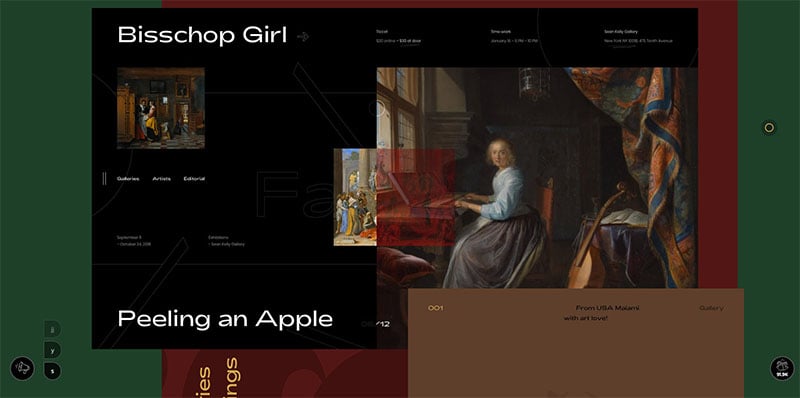Open the Editorial menu item
This screenshot has width=800, height=398.
tap(194, 179)
